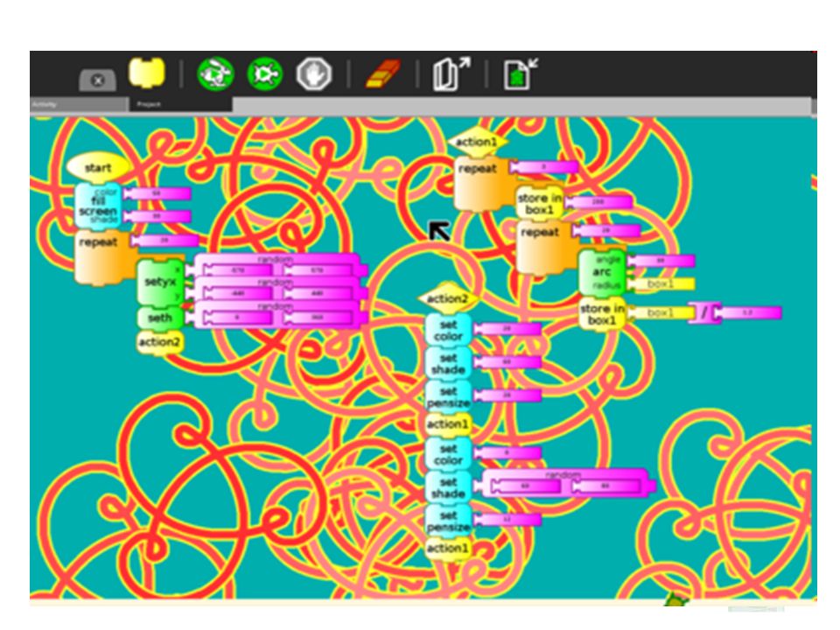Click the number block of the outer action1 repeat
This screenshot has height=630, width=840.
coord(543,167)
